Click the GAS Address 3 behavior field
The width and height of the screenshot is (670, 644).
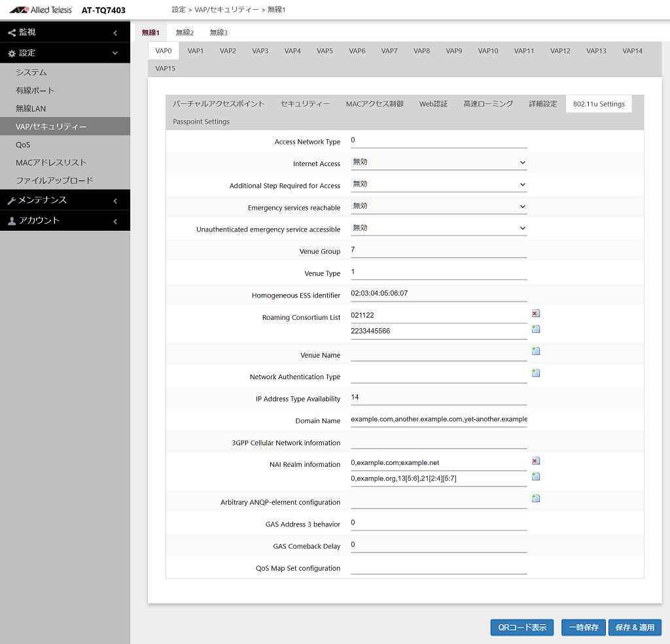pyautogui.click(x=439, y=523)
